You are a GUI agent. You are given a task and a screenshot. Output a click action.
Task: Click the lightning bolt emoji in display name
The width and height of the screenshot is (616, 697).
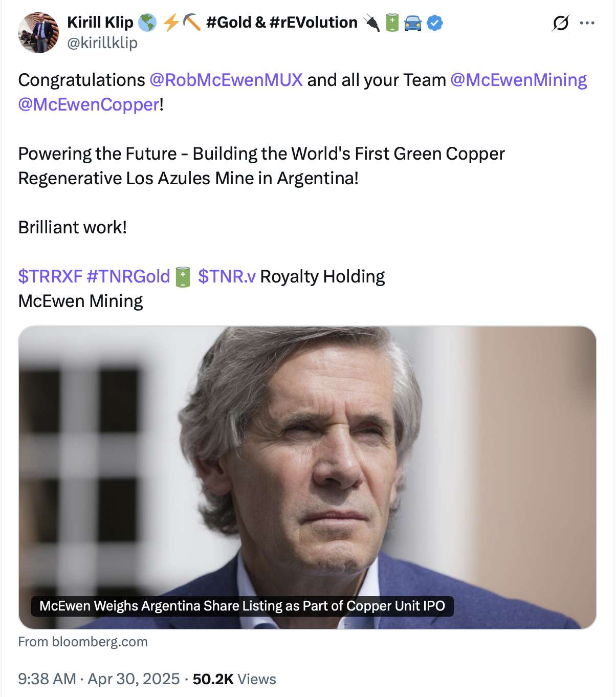pos(171,23)
